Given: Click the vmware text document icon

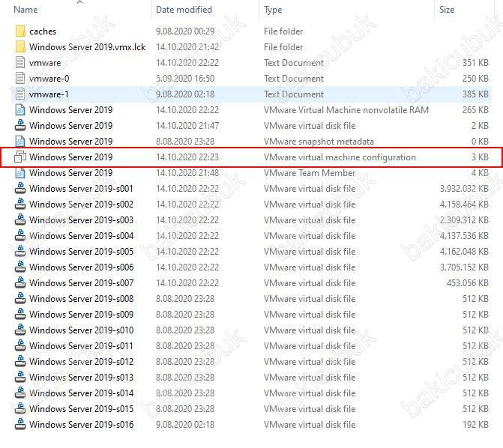Looking at the screenshot, I should point(20,62).
